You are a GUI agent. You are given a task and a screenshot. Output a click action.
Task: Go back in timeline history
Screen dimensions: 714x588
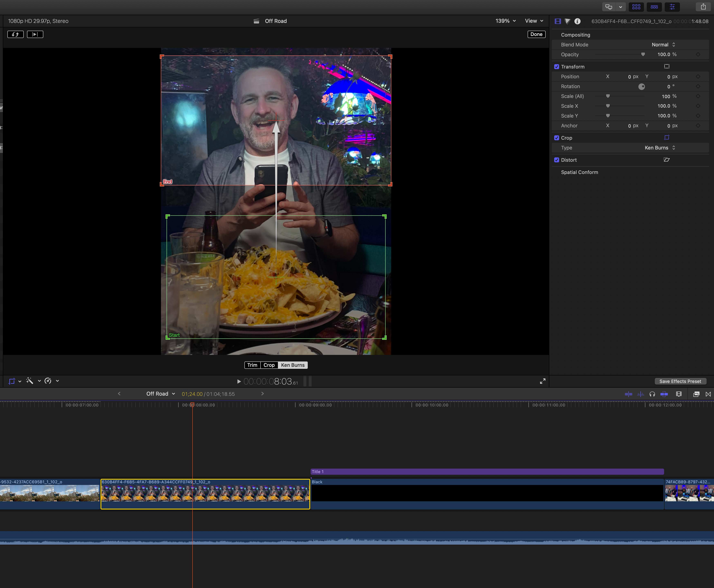[119, 394]
